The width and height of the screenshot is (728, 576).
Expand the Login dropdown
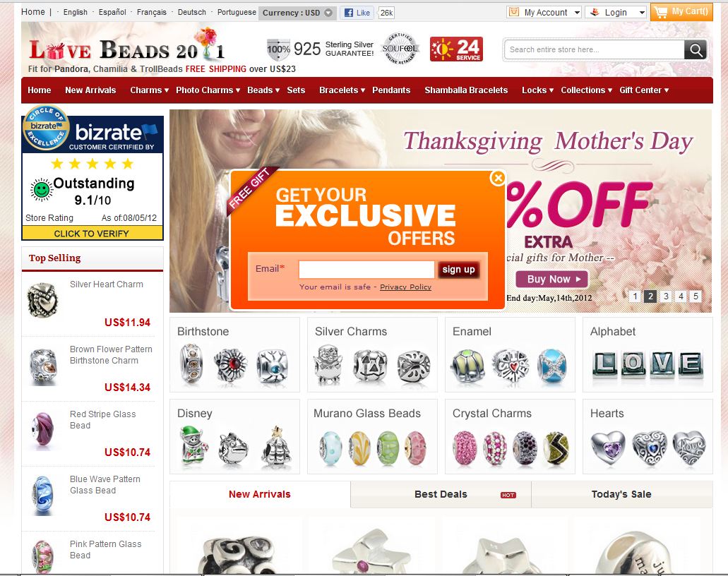[x=616, y=13]
